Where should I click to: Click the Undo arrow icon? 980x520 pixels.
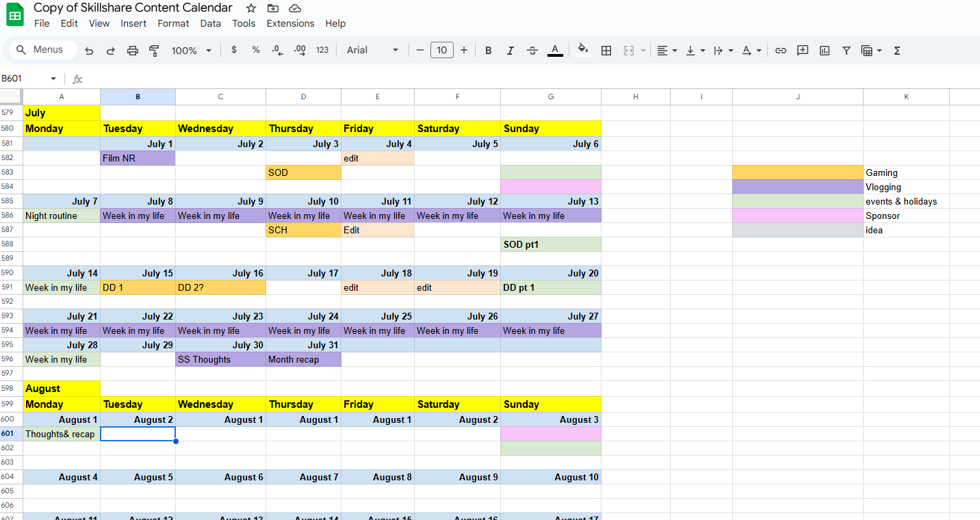pyautogui.click(x=89, y=51)
